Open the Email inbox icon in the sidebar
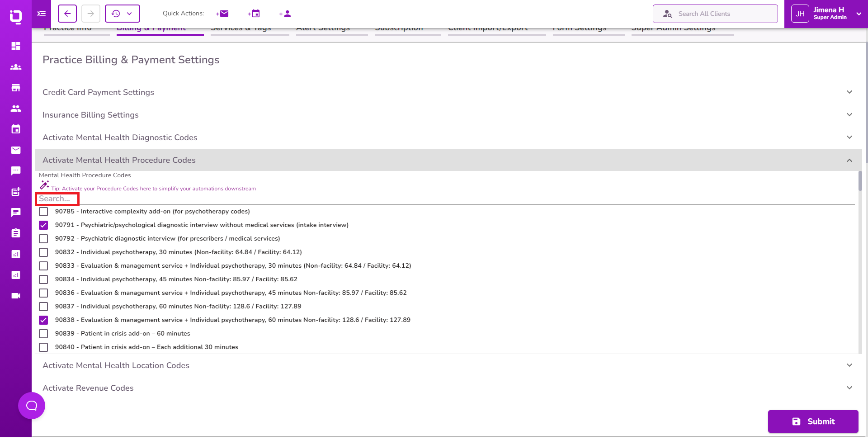Screen dimensions: 868x440 [x=16, y=150]
